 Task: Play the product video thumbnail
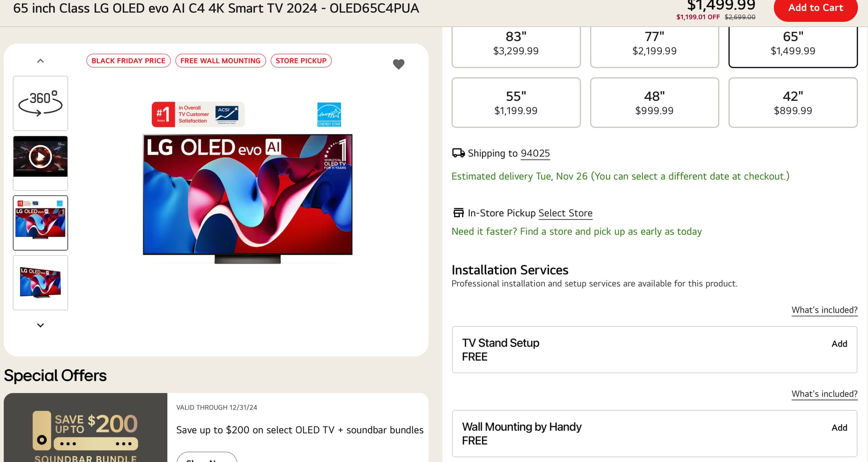40,157
